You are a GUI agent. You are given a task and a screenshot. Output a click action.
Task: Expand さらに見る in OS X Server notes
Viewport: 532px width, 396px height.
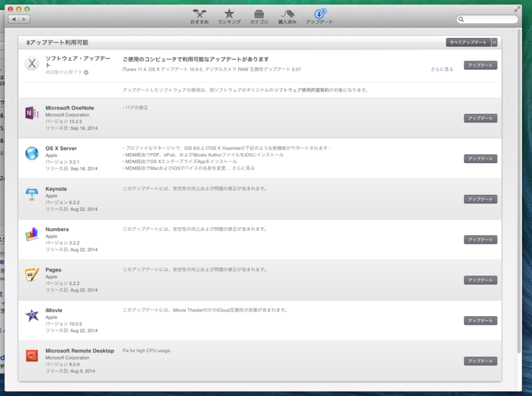[243, 168]
